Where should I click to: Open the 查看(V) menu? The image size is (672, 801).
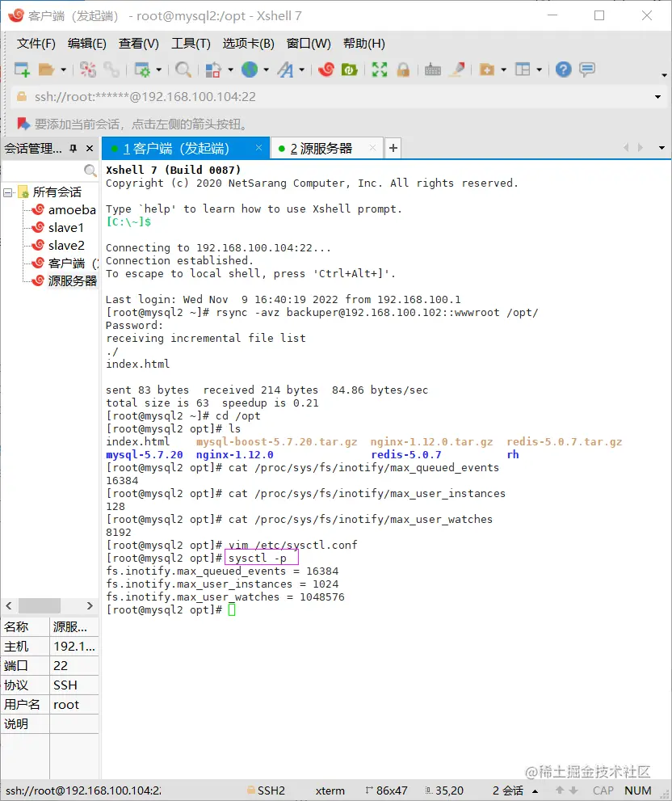(x=138, y=44)
